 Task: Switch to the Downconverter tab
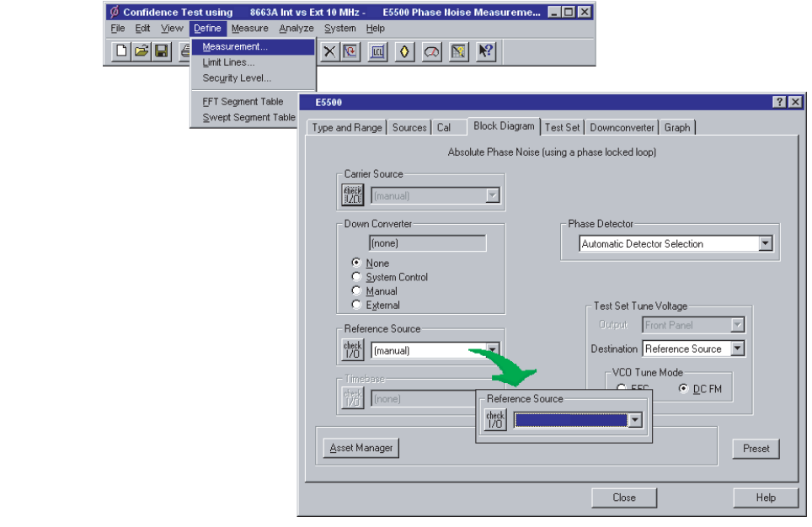pyautogui.click(x=622, y=127)
